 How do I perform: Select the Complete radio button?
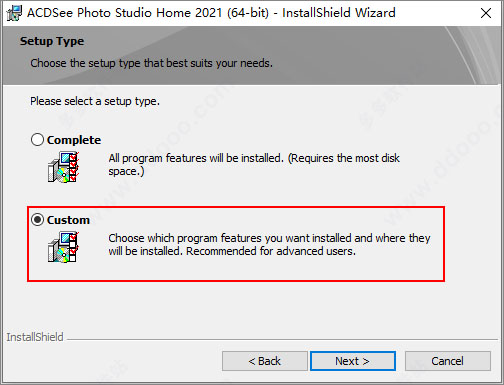click(x=37, y=140)
